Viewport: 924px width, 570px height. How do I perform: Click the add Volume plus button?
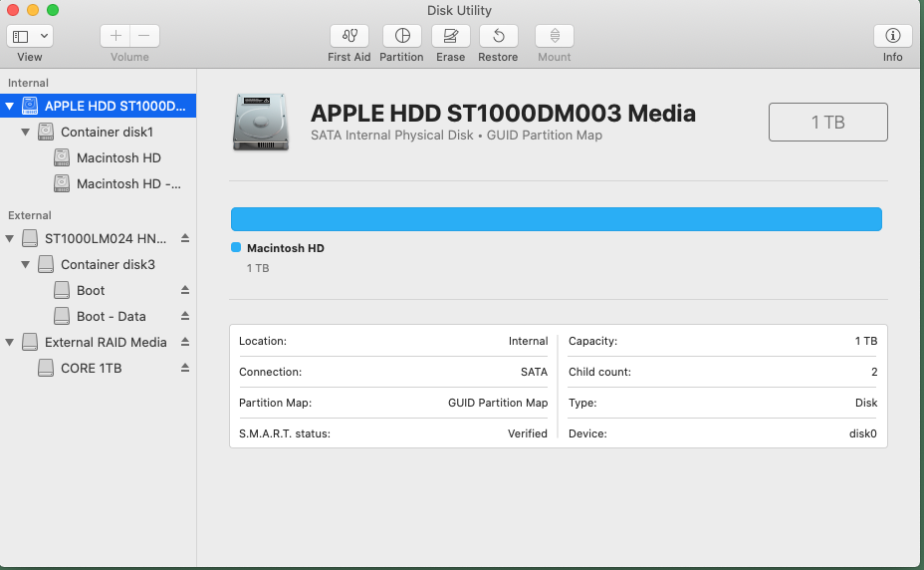115,36
